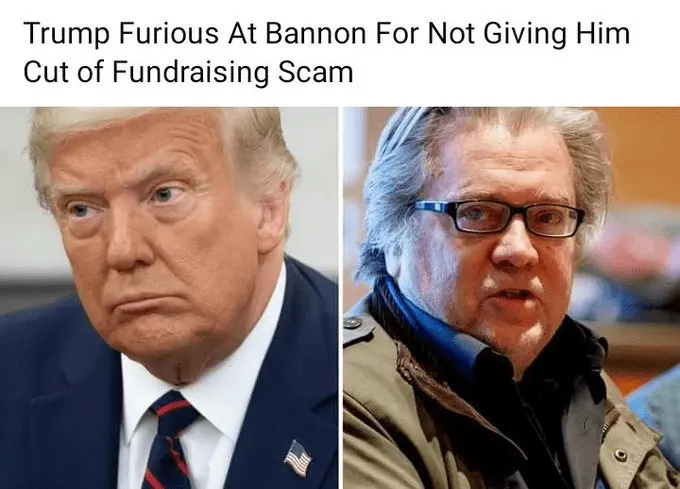This screenshot has height=489, width=680.
Task: Open the left photo of suited man
Action: tap(169, 298)
